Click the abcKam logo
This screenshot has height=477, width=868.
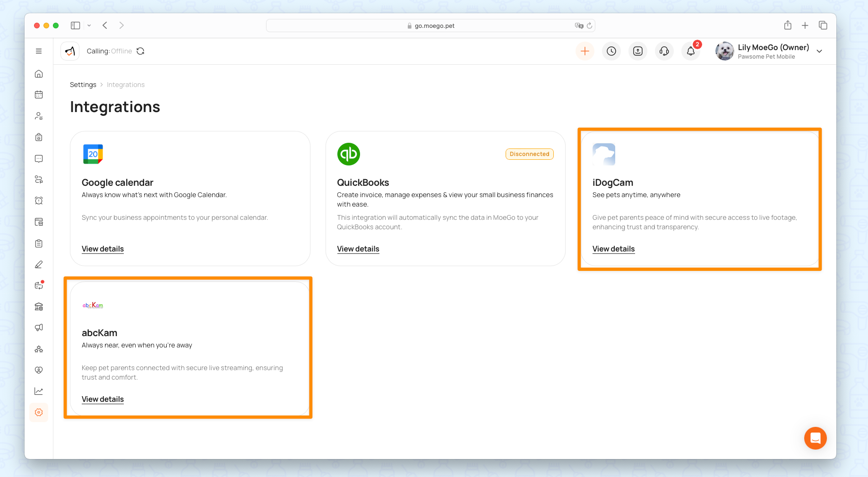(93, 305)
